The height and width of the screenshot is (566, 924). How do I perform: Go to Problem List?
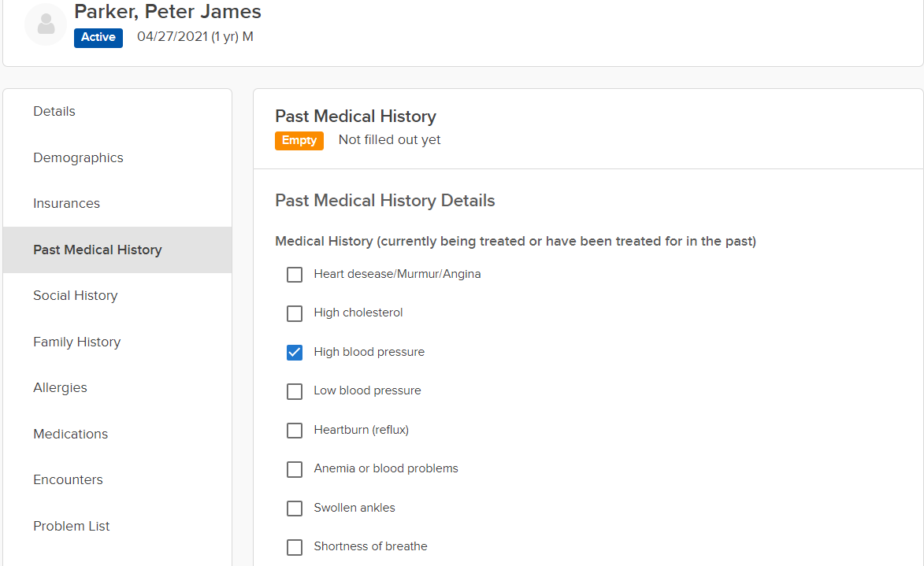coord(71,526)
